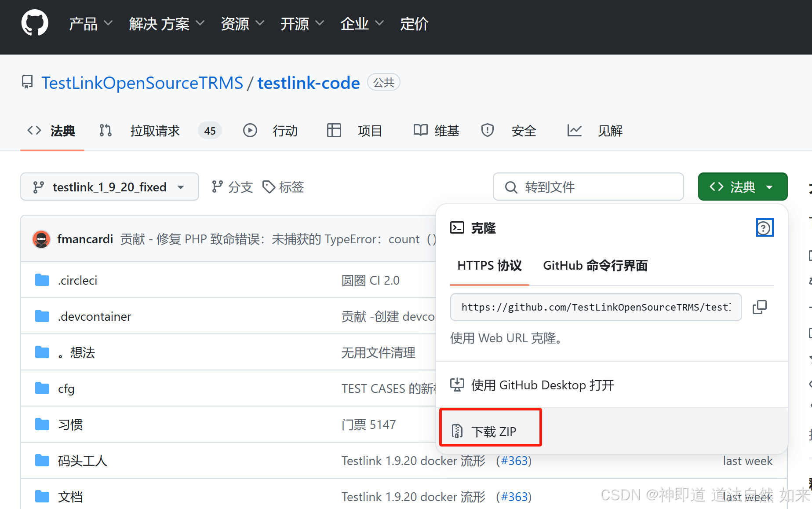The image size is (812, 509).
Task: Open the 。想法 folder
Action: coord(76,352)
